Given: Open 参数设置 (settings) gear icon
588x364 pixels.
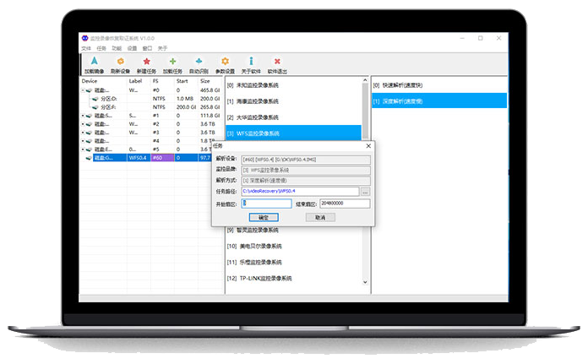Looking at the screenshot, I should pos(225,64).
